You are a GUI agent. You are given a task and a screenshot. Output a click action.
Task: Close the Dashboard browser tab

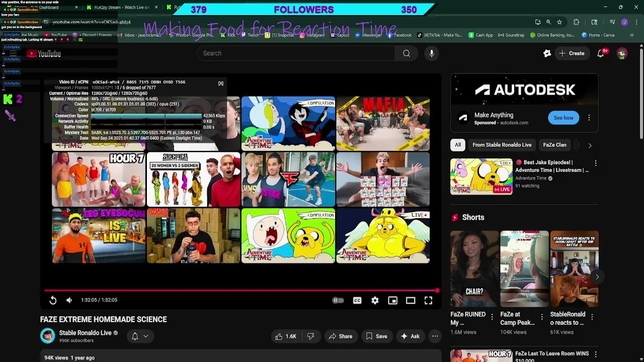[x=76, y=8]
